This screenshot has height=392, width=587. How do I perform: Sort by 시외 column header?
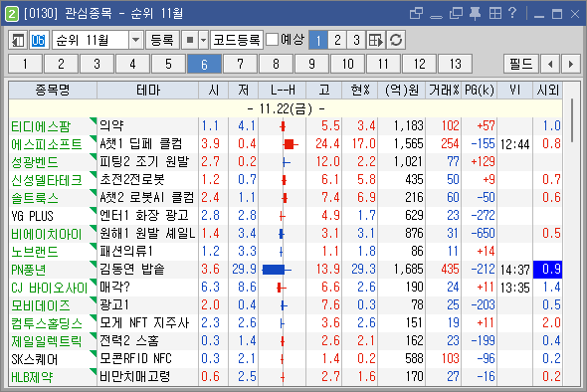click(547, 91)
